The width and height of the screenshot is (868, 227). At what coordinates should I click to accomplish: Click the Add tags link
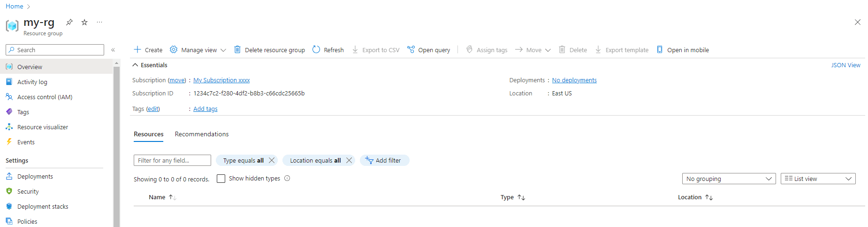point(206,109)
